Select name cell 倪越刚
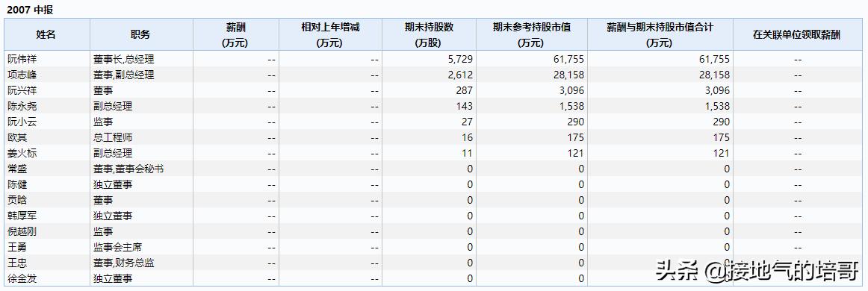 [x=22, y=231]
